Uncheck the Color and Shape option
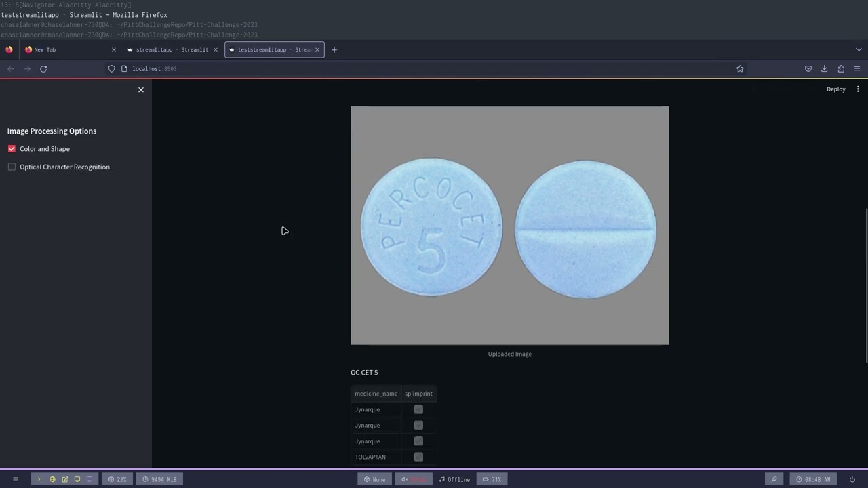Viewport: 868px width, 488px height. pos(12,149)
